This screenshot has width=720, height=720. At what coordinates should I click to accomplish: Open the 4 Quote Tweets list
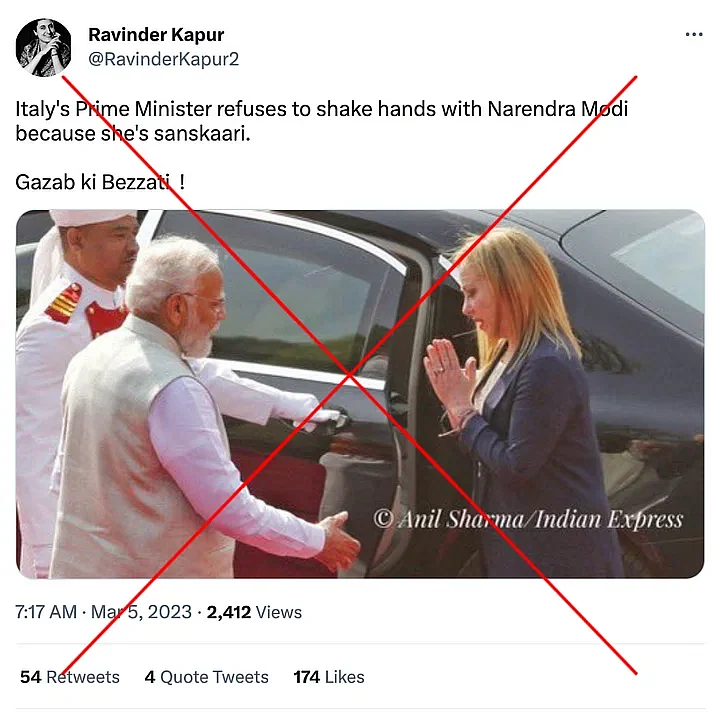point(206,677)
